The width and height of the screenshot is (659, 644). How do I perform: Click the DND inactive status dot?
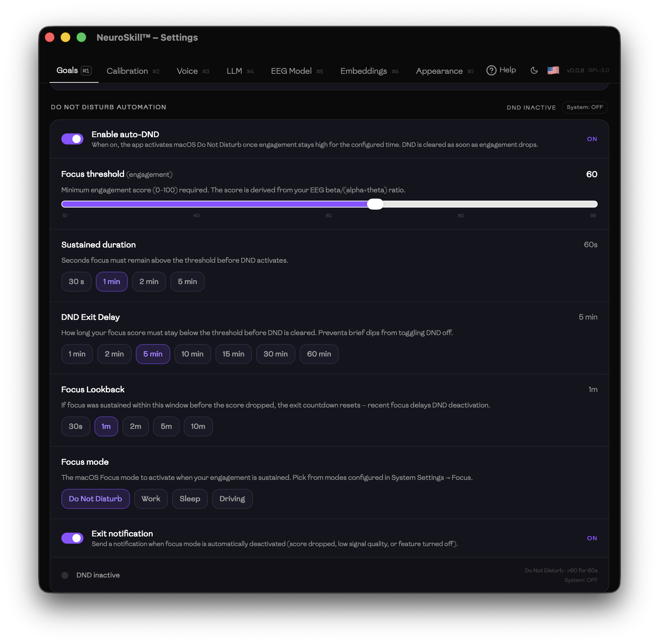pyautogui.click(x=64, y=575)
